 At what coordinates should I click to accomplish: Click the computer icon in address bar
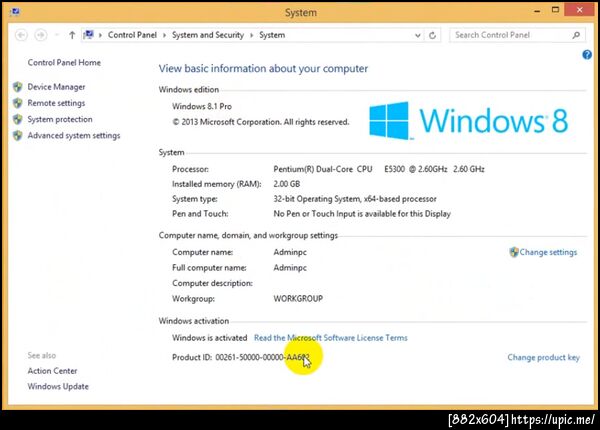88,35
